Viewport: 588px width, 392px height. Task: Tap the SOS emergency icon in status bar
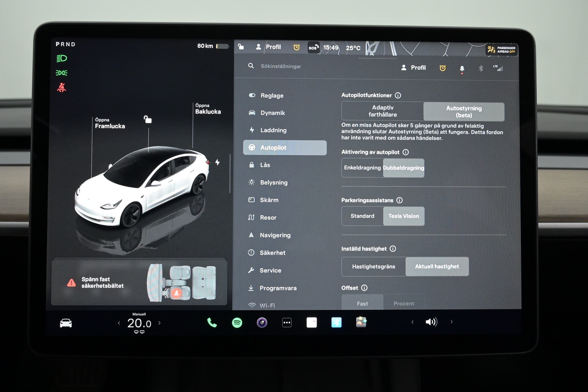[314, 48]
